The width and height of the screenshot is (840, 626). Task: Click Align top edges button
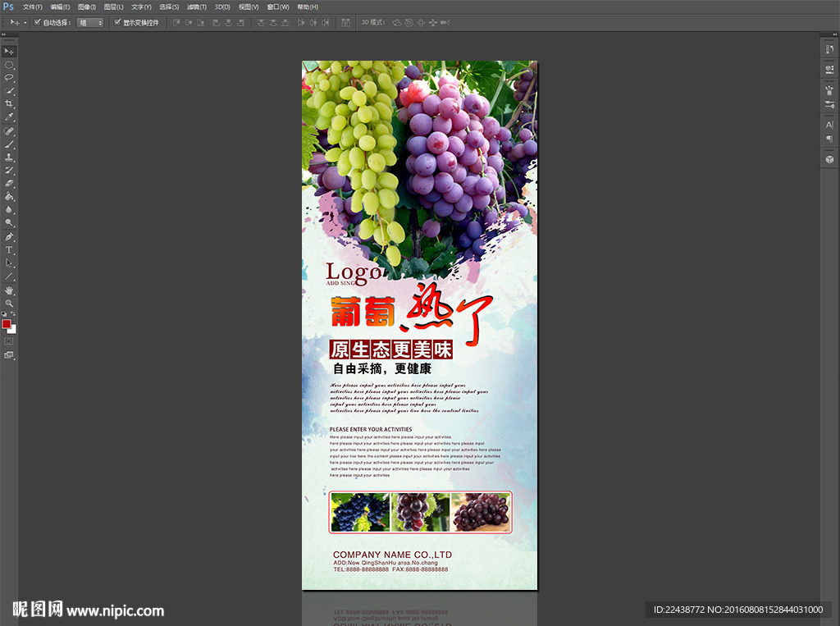click(177, 22)
